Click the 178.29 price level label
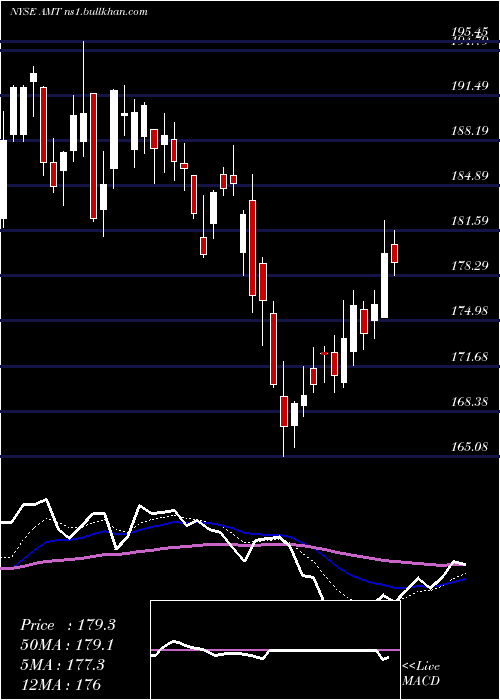The height and width of the screenshot is (700, 500). [470, 266]
